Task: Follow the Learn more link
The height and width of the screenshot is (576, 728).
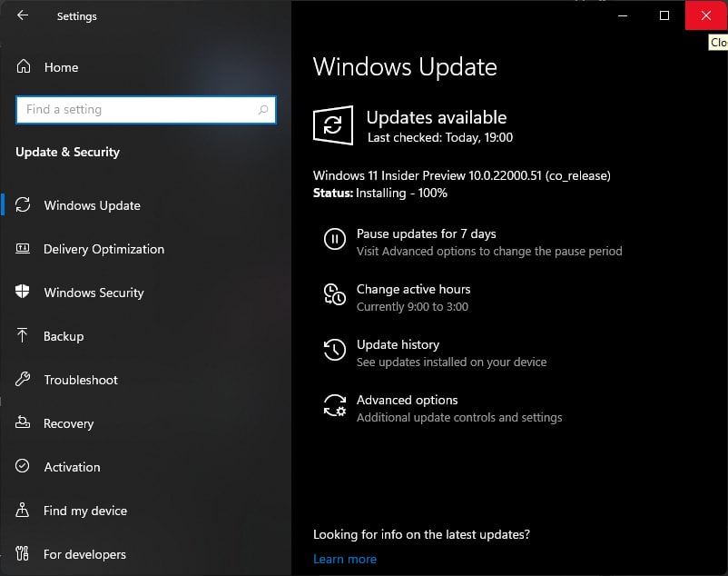Action: (345, 559)
